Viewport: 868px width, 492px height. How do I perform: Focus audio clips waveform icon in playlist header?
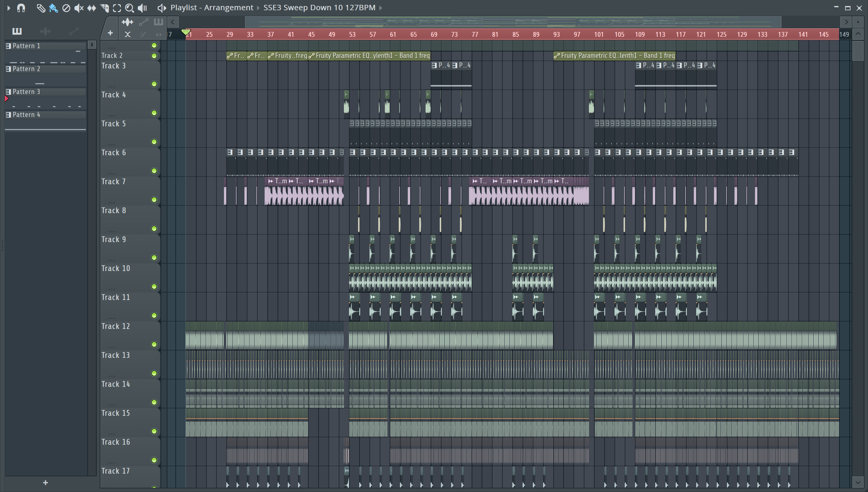(x=127, y=22)
